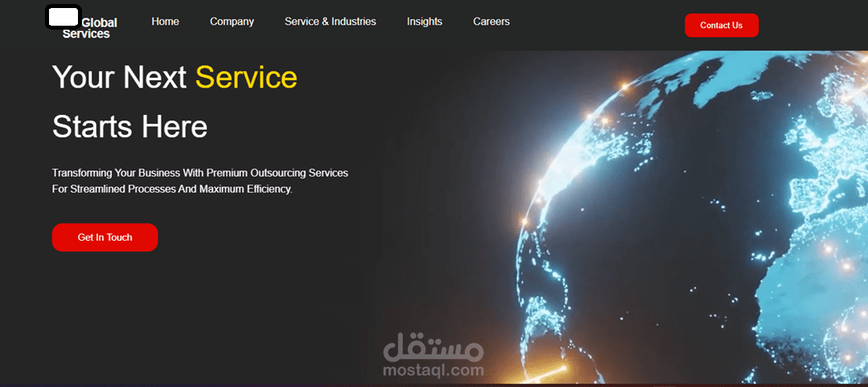Open the Company menu item
This screenshot has width=868, height=387.
pos(232,22)
